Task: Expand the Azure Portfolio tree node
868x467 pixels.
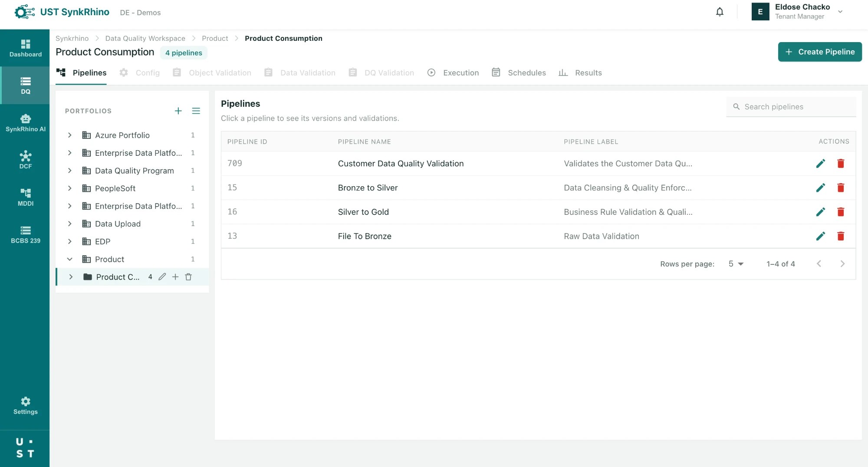Action: (x=69, y=135)
